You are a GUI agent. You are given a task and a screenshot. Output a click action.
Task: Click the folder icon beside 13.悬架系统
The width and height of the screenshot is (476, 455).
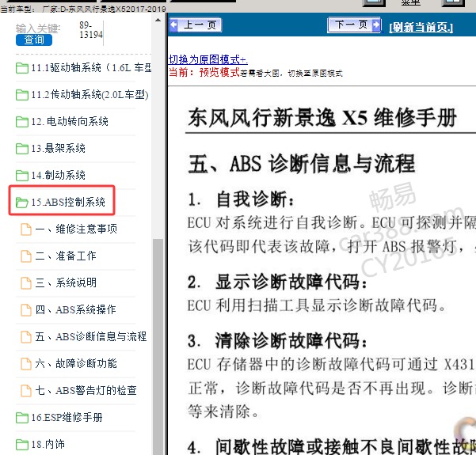click(22, 149)
